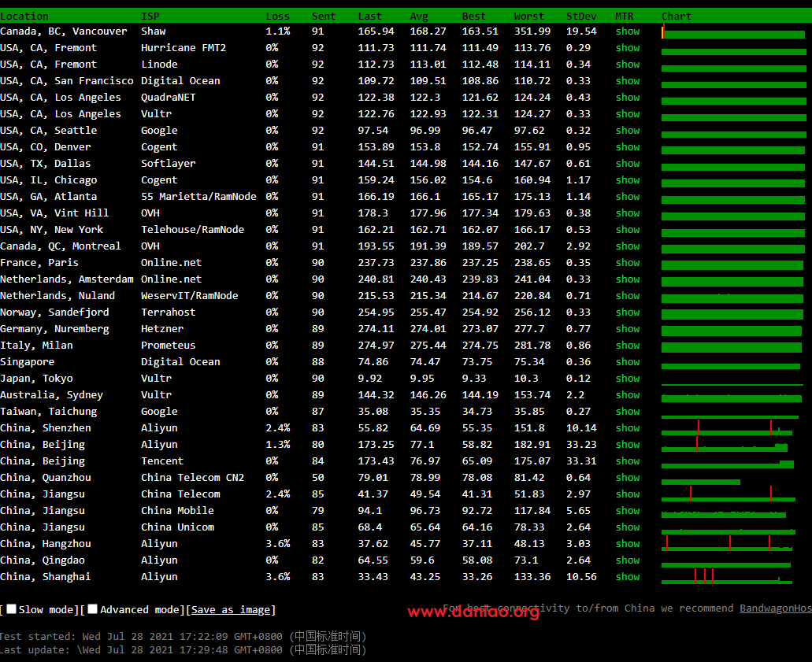
Task: Show MTR for Japan, Tokyo Vultr
Action: 628,379
